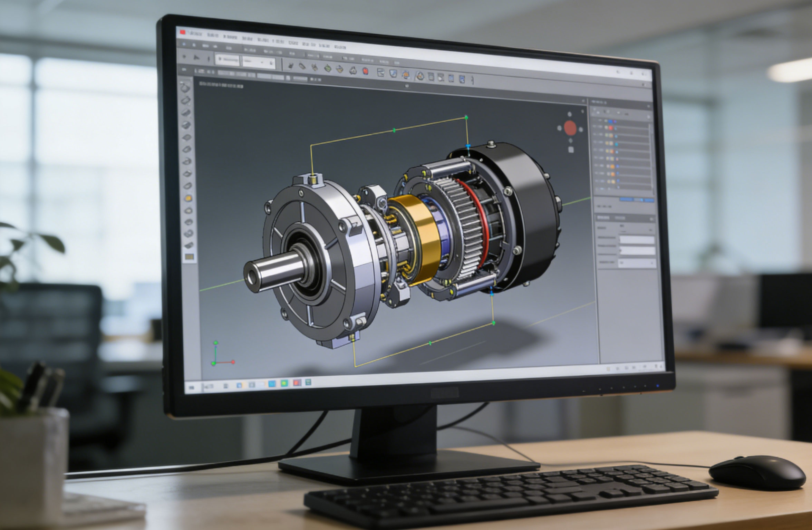Click the tan color swatch at the bottom of the left toolbar
812x530 pixels.
(x=190, y=257)
